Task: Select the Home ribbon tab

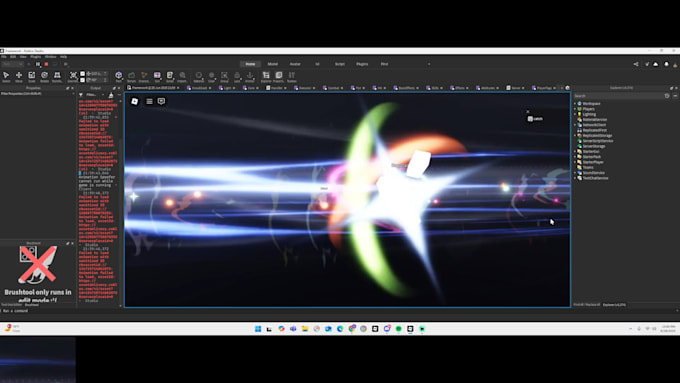Action: click(x=250, y=64)
